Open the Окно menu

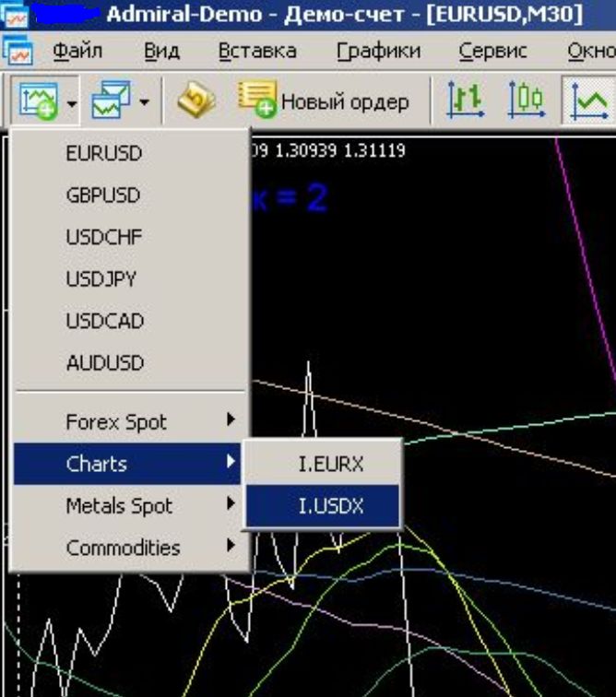point(591,51)
